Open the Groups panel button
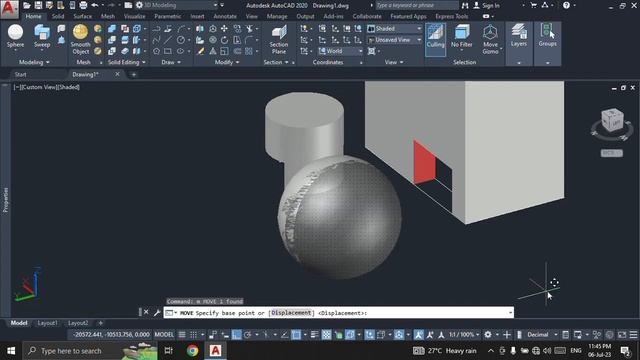Screen dimensions: 640x360 [x=547, y=36]
